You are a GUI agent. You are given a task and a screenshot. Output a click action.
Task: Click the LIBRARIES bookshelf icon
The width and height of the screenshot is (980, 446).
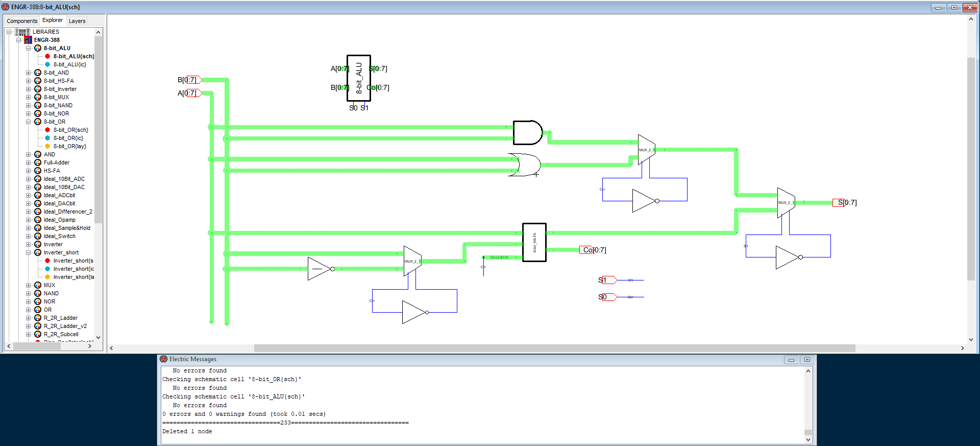[x=22, y=32]
